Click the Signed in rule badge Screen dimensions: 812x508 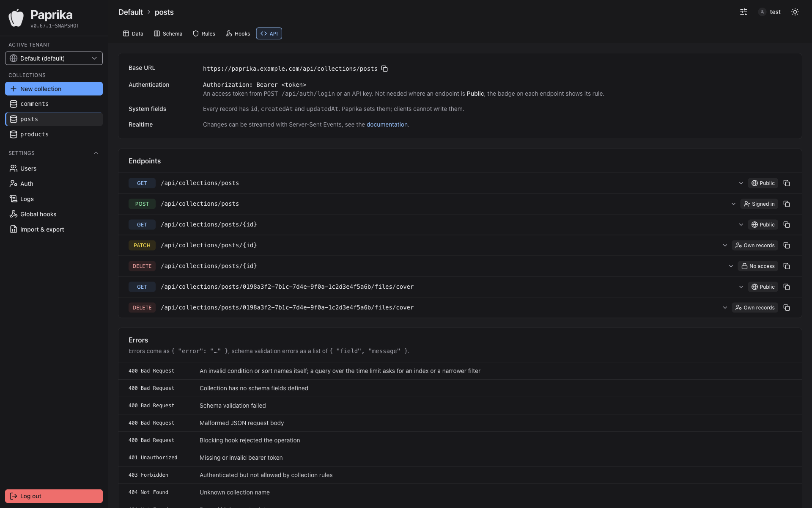(x=759, y=204)
